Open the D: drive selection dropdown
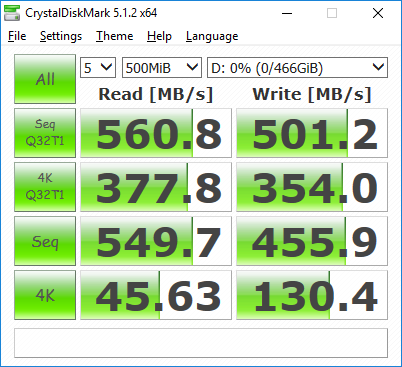This screenshot has width=402, height=367. (x=297, y=68)
